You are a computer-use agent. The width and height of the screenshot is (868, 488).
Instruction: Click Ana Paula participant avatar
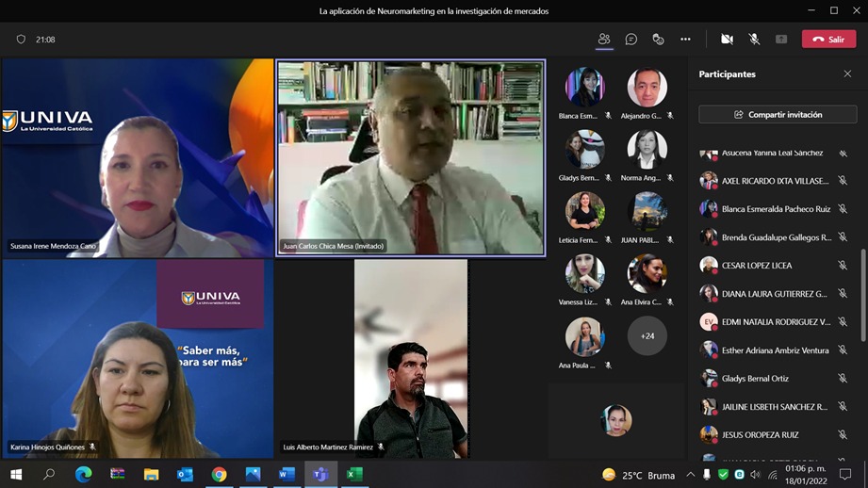tap(584, 335)
